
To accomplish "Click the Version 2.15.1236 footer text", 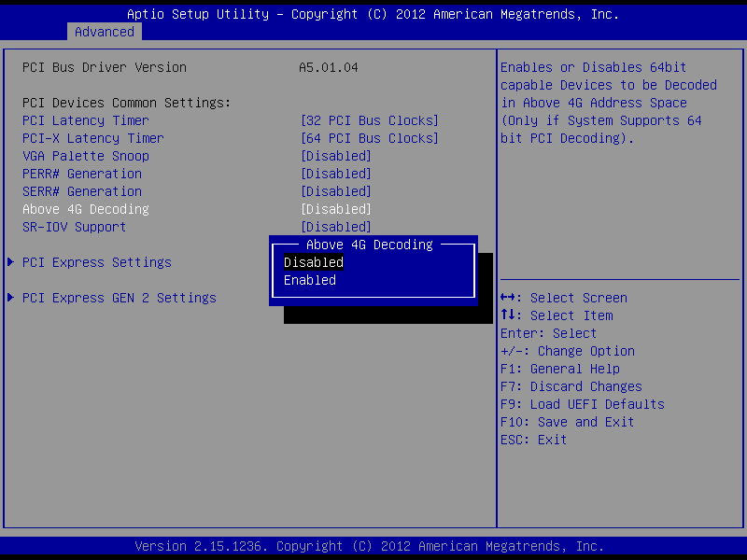I will click(370, 546).
